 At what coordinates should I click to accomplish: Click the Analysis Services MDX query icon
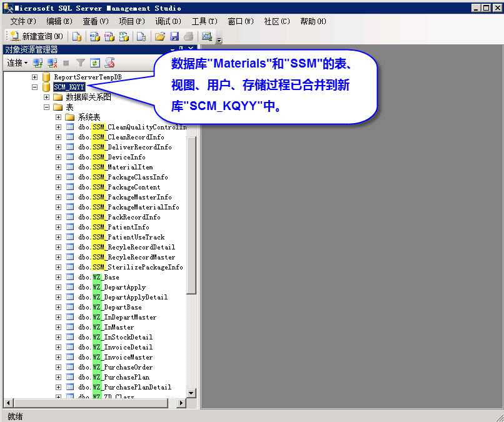click(94, 36)
